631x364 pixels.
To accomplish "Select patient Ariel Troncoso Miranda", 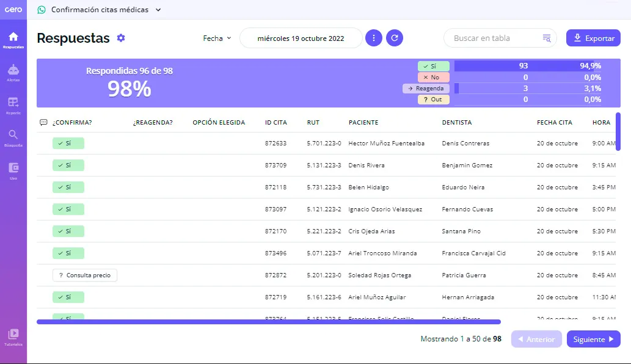I will click(382, 253).
